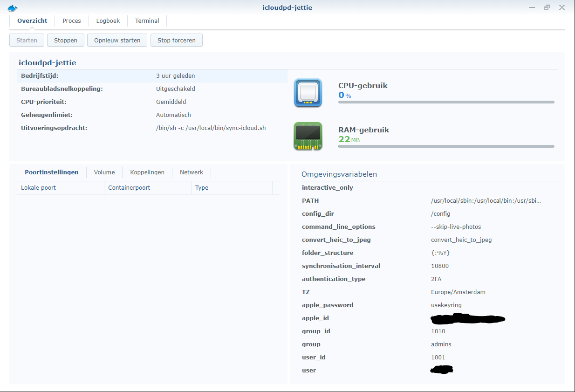Click the Stoppen button

(65, 40)
